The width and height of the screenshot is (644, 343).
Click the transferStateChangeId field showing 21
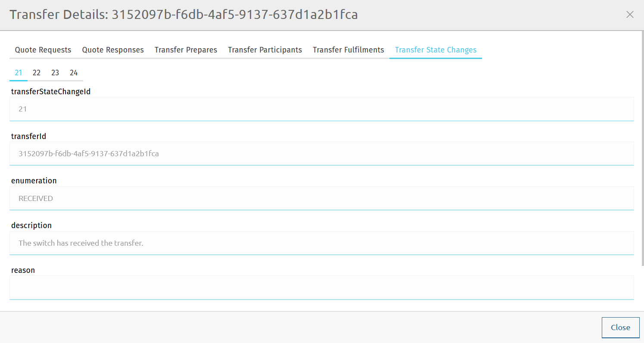tap(321, 109)
